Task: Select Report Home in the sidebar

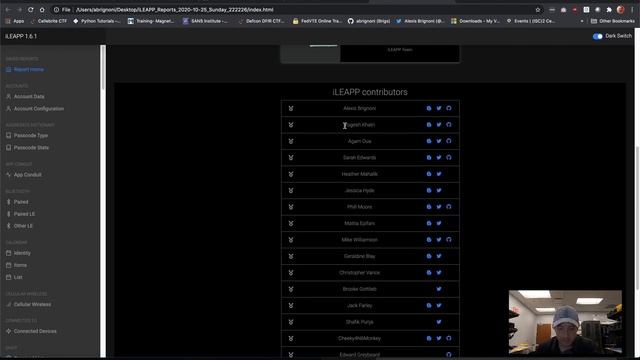Action: (25, 70)
